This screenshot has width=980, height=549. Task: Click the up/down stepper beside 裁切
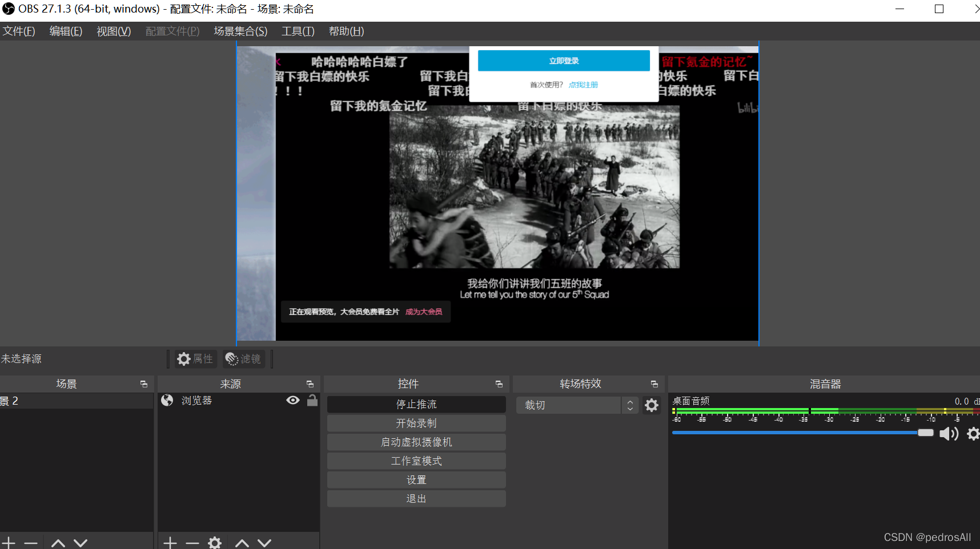[630, 405]
